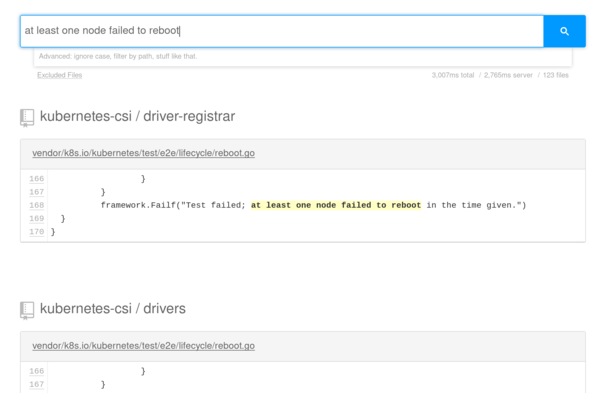Click the '123 files' result count

click(x=556, y=75)
